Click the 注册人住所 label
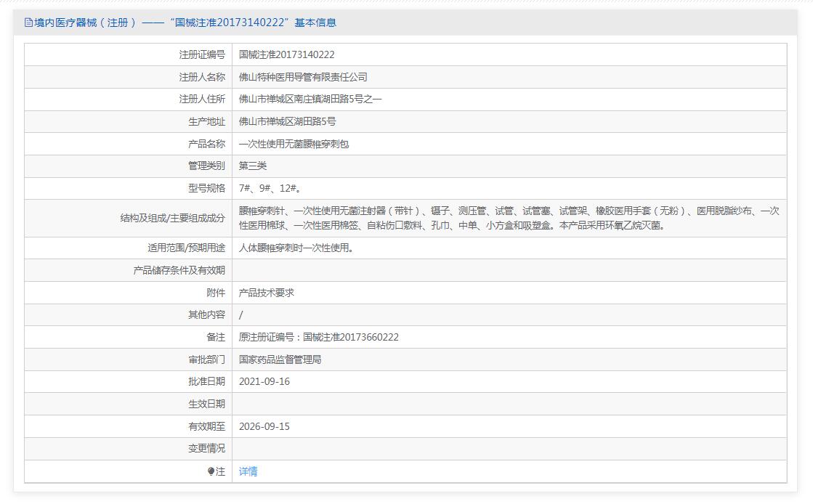 [202, 99]
